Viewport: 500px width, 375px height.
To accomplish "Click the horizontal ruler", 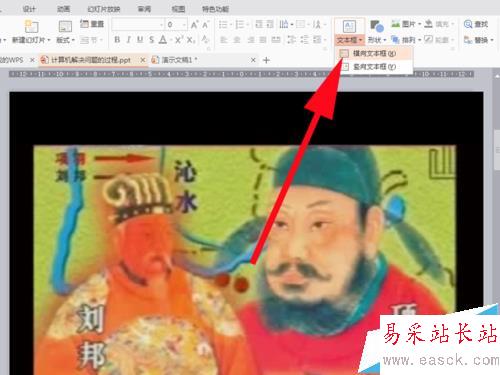I will [241, 74].
